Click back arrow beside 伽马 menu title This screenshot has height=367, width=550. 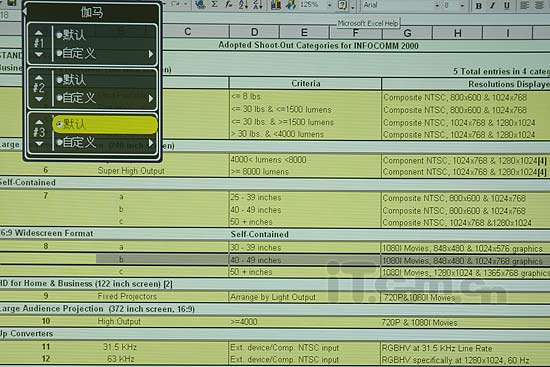(25, 11)
